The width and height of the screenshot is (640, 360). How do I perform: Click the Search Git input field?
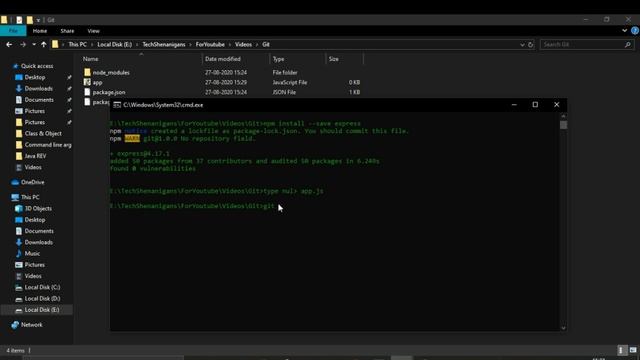point(582,44)
